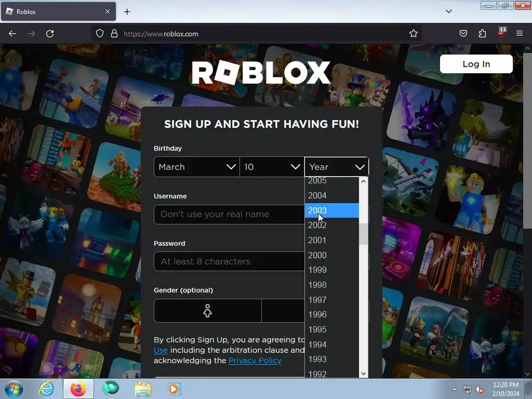Click the year list scroll up arrow
Screen dimensions: 532x399
[363, 181]
